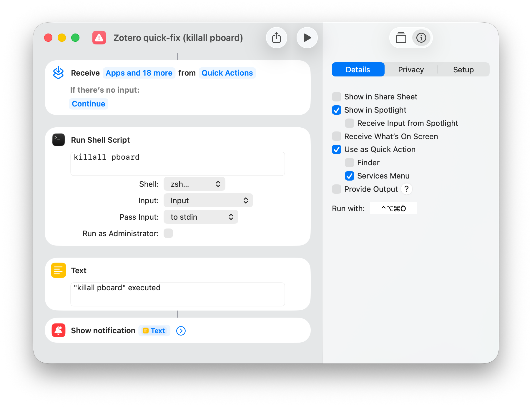Screen dimensions: 532x407
Task: Enable Receive What's On Screen
Action: 337,136
